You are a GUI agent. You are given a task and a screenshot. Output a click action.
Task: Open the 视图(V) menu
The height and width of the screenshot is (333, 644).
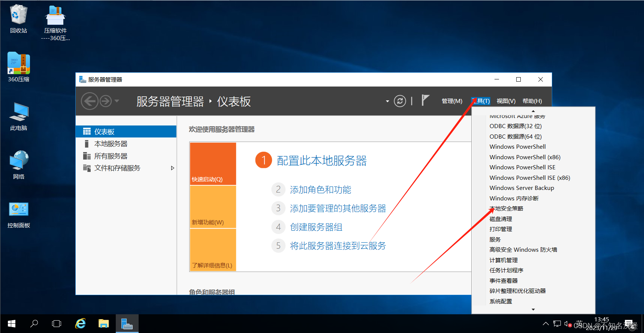(x=506, y=101)
